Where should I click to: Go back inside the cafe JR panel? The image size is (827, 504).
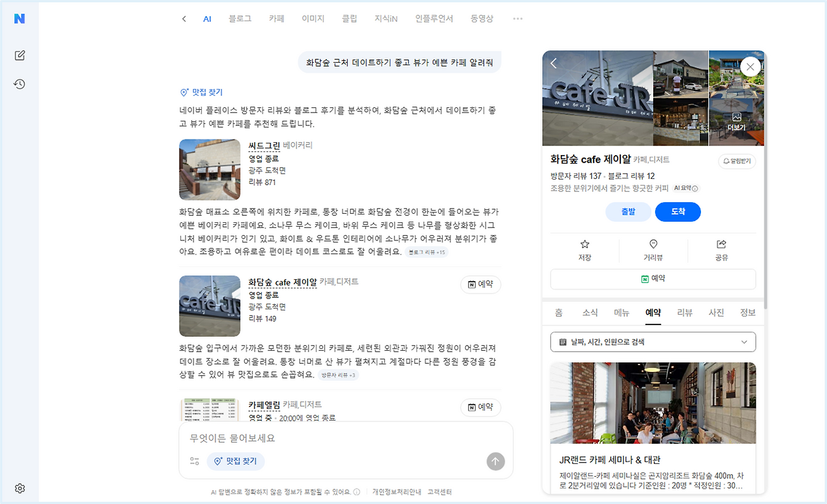click(x=554, y=63)
